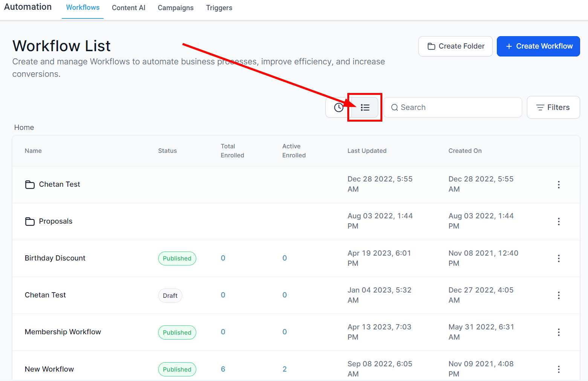The height and width of the screenshot is (381, 588).
Task: Go to the Triggers tab
Action: 219,8
